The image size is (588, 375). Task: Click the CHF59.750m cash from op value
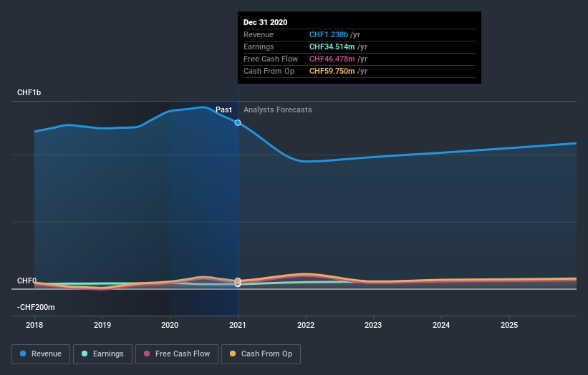coord(332,71)
